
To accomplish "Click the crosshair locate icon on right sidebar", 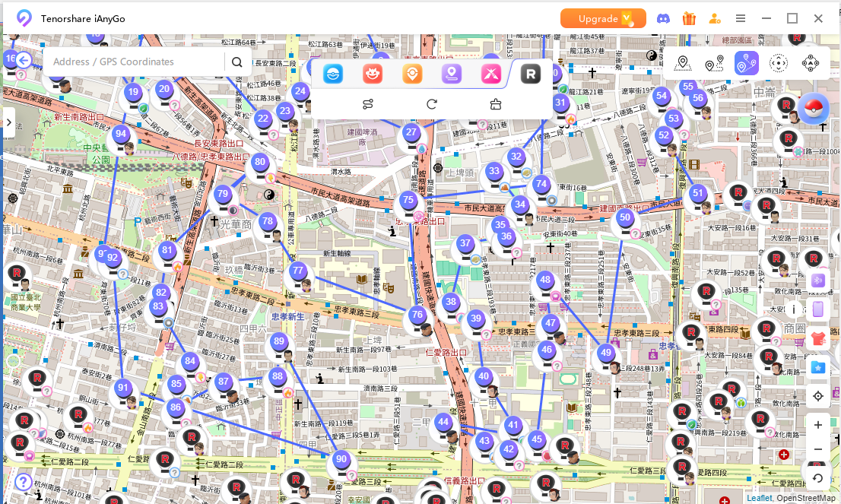I will click(818, 395).
